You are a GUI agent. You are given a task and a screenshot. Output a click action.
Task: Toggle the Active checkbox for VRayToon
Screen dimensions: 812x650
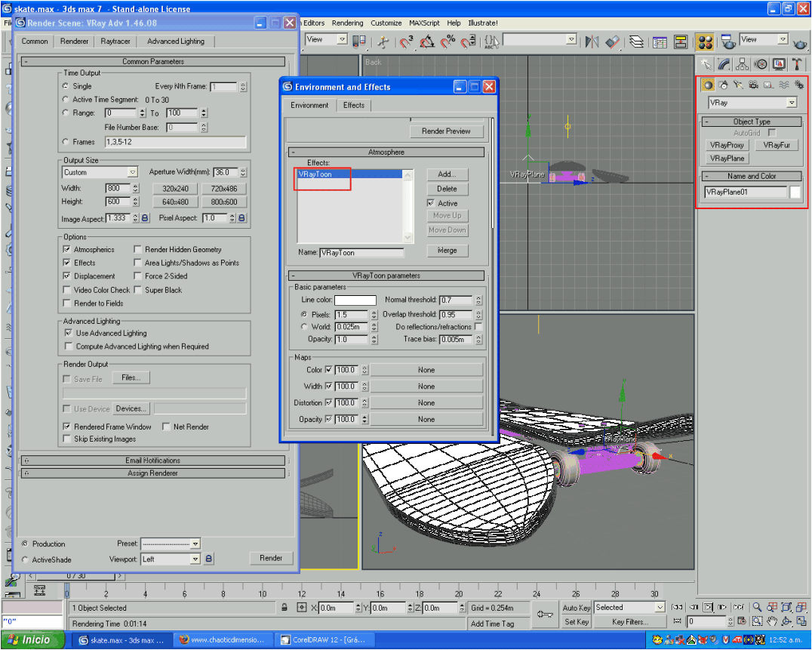click(x=431, y=203)
